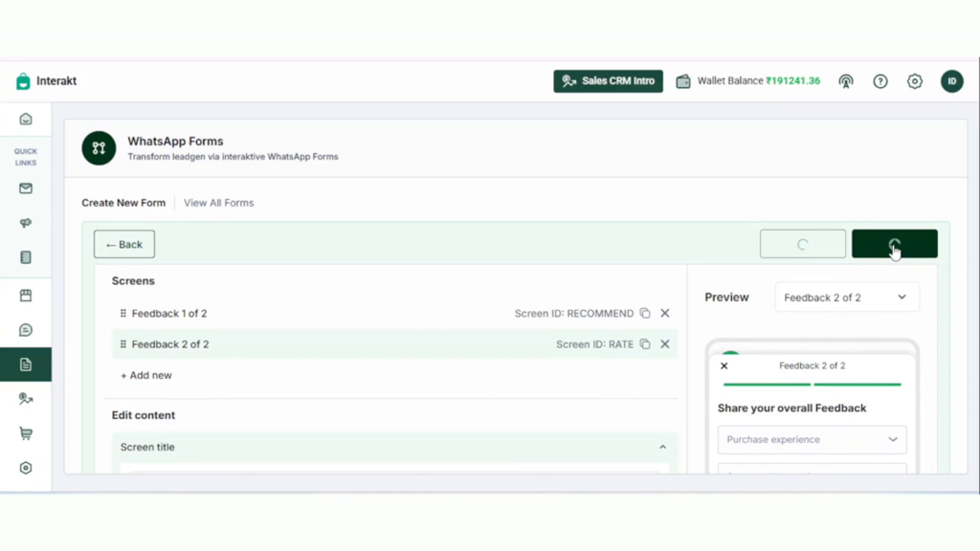Screen dimensions: 980x551
Task: Copy the RATE screen ID
Action: (x=645, y=344)
